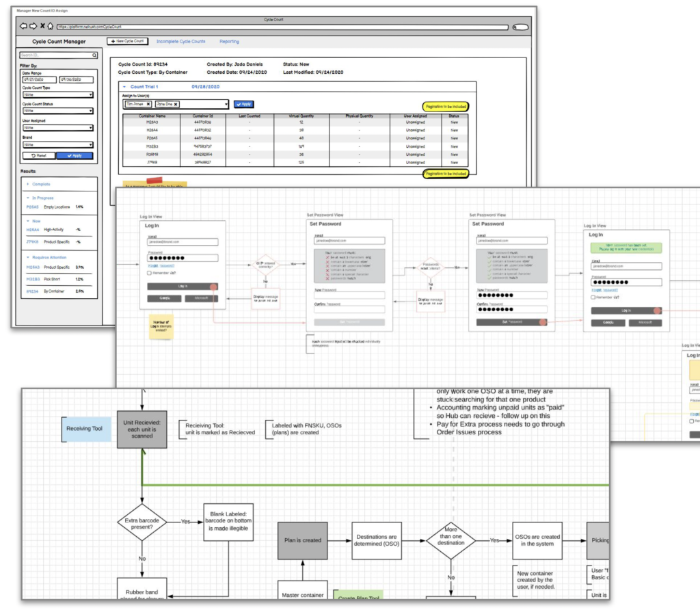Click the browser search pill icon
Viewport: 700px width, 610px height.
click(520, 27)
